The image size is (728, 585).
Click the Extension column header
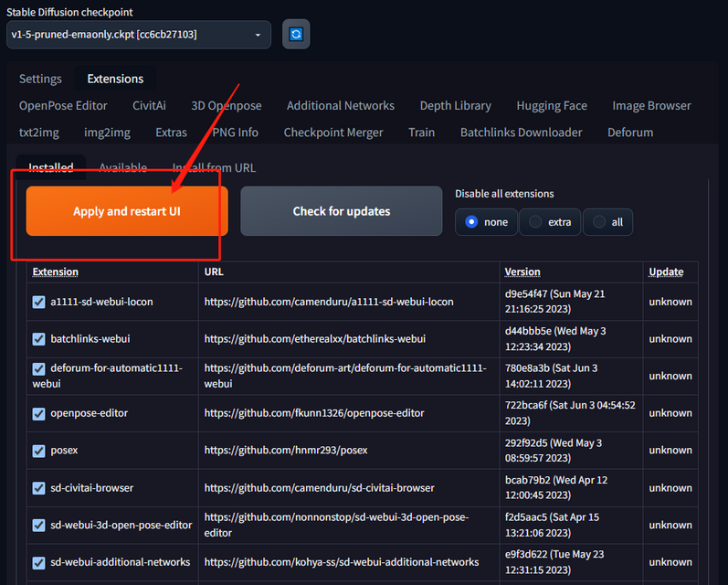coord(56,271)
